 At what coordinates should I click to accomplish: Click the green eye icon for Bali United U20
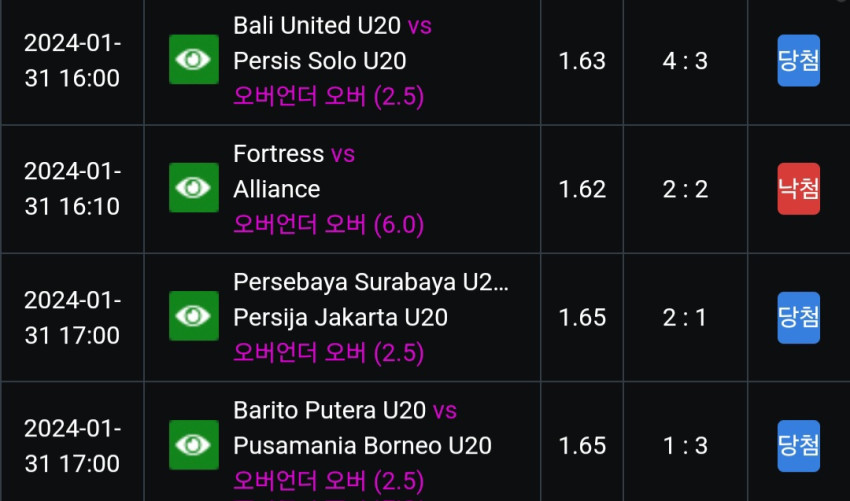pos(194,60)
